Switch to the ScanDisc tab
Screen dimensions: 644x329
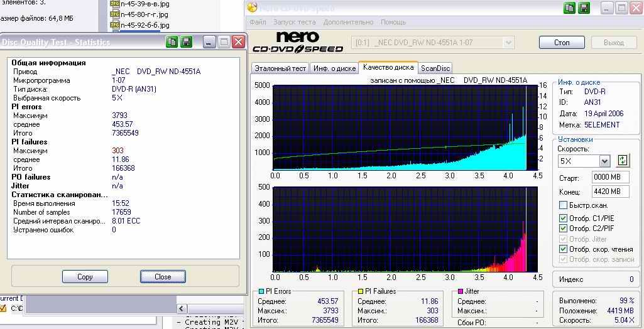[435, 68]
